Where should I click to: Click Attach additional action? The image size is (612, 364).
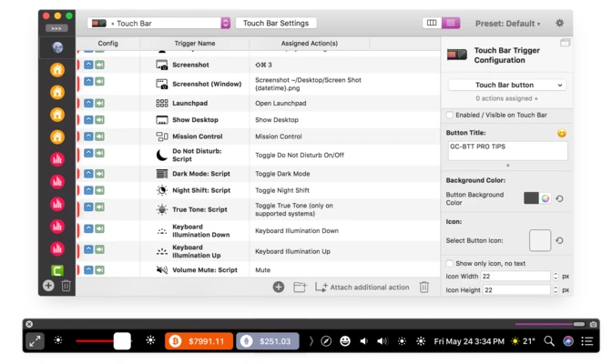click(362, 288)
